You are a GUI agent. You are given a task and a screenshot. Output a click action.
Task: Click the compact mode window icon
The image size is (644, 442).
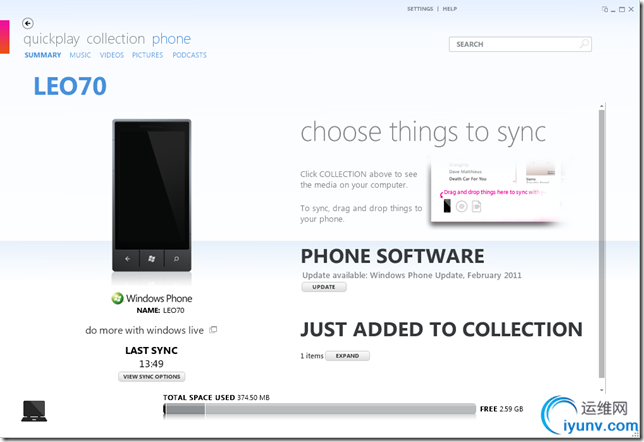605,9
